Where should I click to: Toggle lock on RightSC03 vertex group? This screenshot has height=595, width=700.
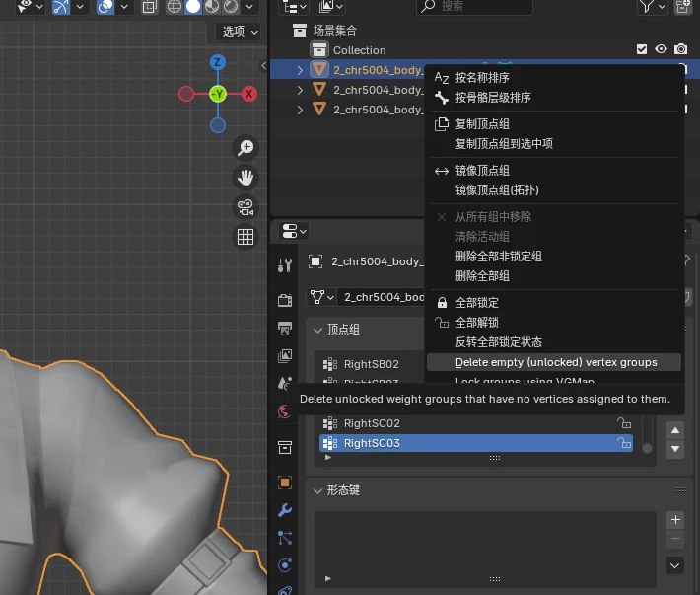click(x=624, y=443)
